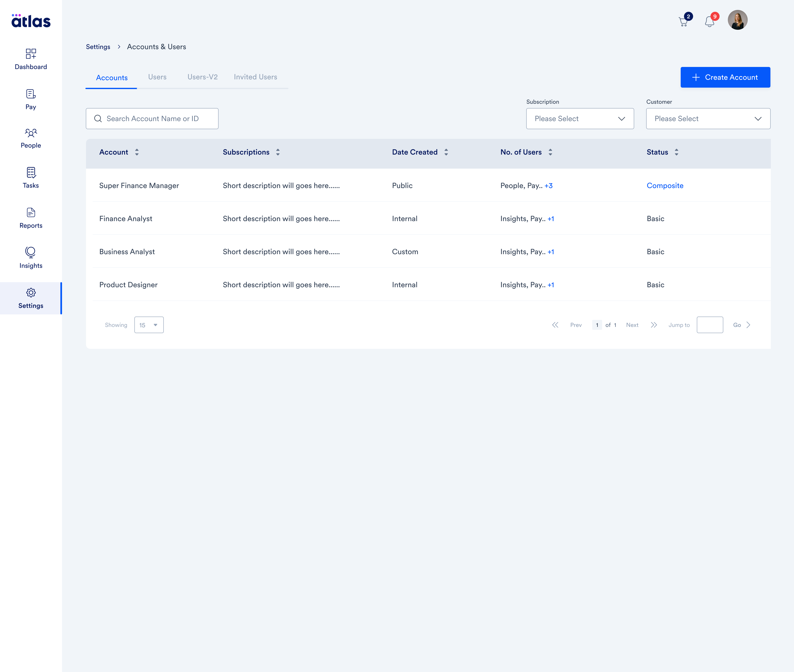Click Finance Analyst's Basic status

pos(655,219)
